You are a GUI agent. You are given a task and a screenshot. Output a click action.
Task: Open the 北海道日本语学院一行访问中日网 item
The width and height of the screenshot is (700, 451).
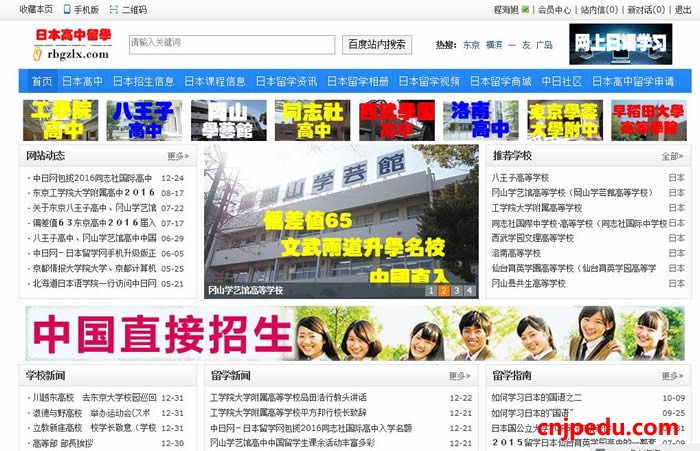94,284
